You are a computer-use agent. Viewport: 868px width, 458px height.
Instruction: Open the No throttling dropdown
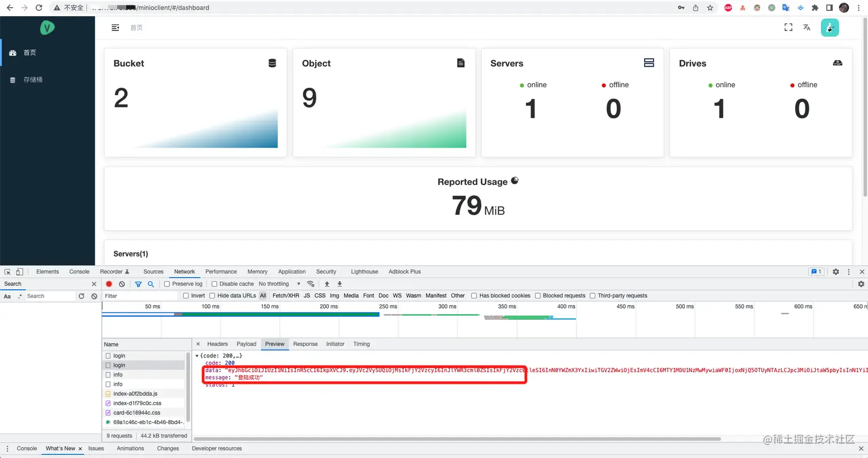click(280, 284)
